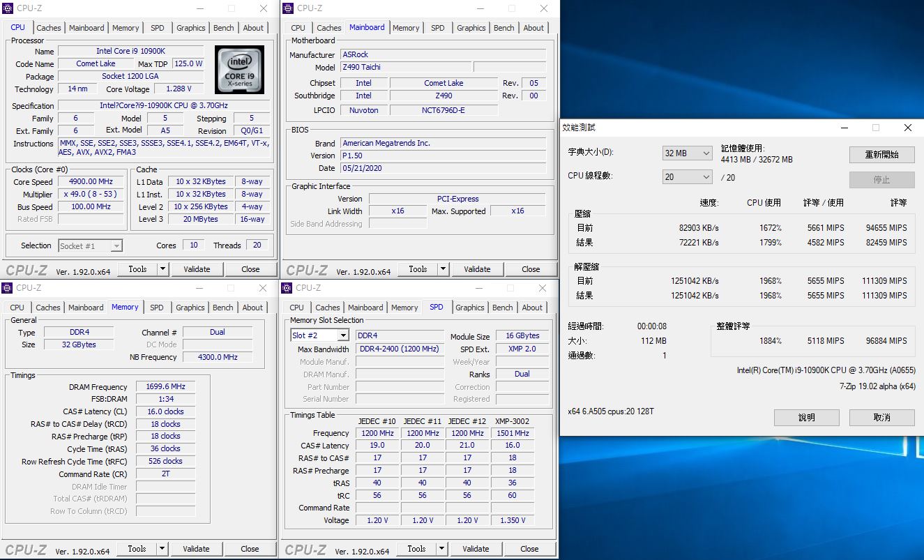Click the CPU-Z icon in the SPD window title bar
Image resolution: width=924 pixels, height=560 pixels.
click(x=287, y=288)
